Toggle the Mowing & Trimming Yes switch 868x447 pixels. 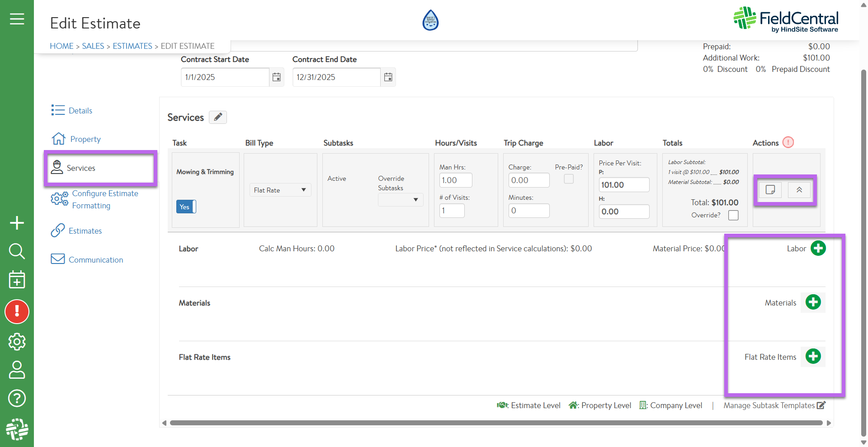pyautogui.click(x=186, y=207)
